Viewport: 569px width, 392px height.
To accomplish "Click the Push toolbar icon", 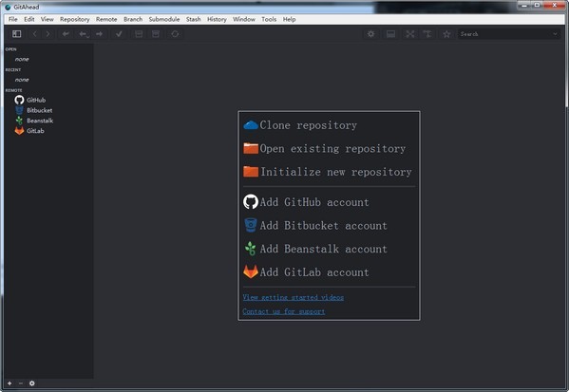I will point(99,34).
